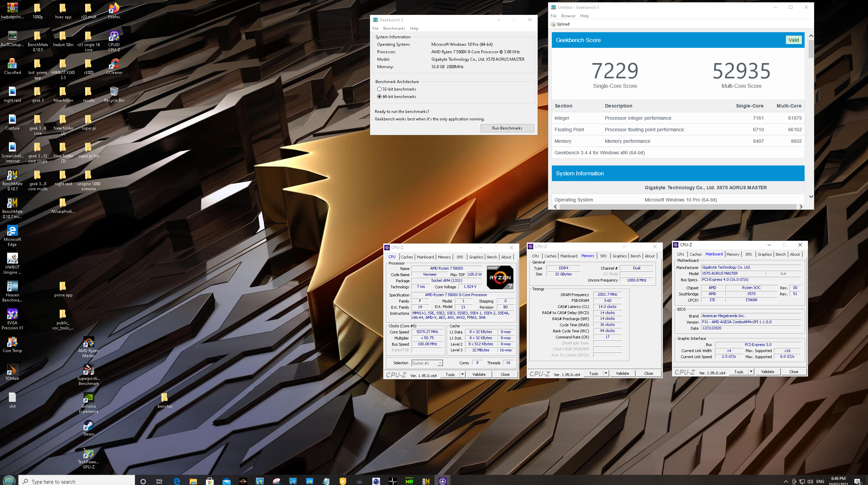Screen dimensions: 868x485
Task: Click Validate in the CPU tab CPU-Z window
Action: 479,374
